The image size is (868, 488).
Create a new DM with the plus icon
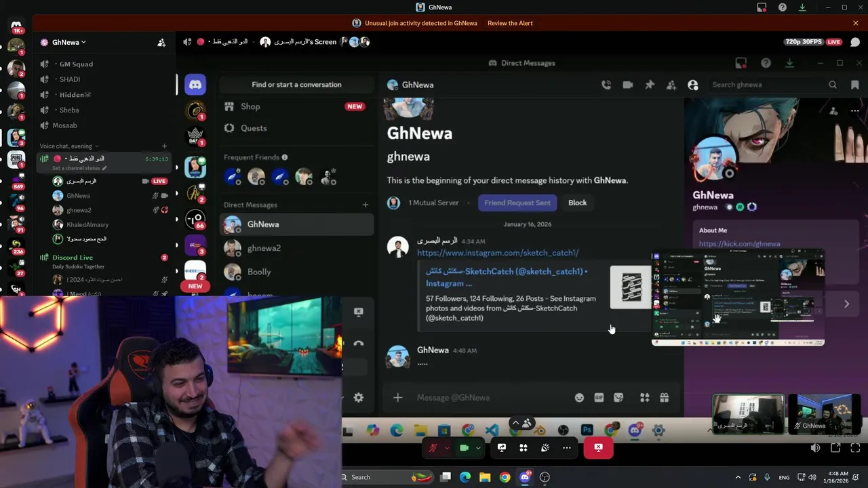pos(366,205)
